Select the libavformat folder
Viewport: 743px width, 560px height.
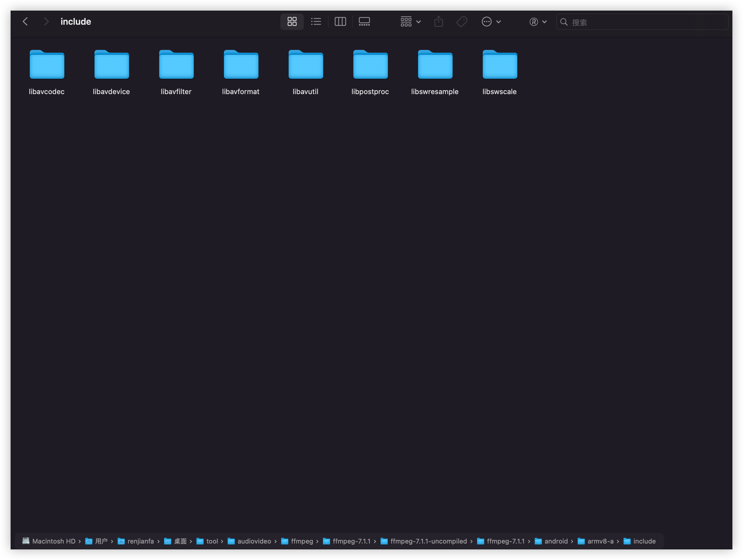click(241, 65)
